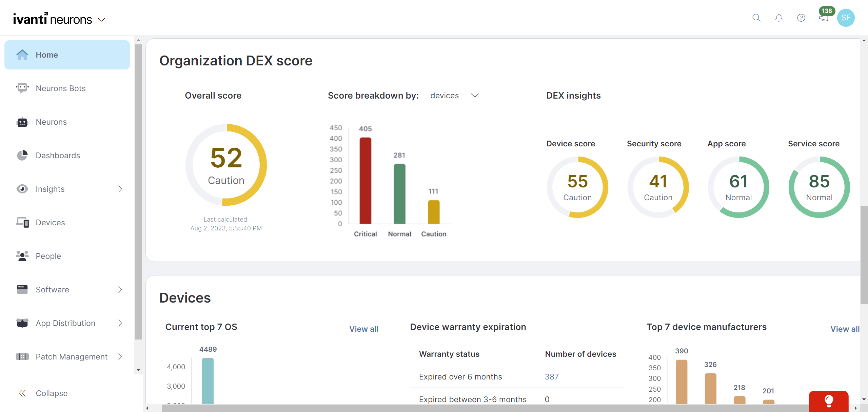Expand the Insights submenu chevron

[x=120, y=189]
